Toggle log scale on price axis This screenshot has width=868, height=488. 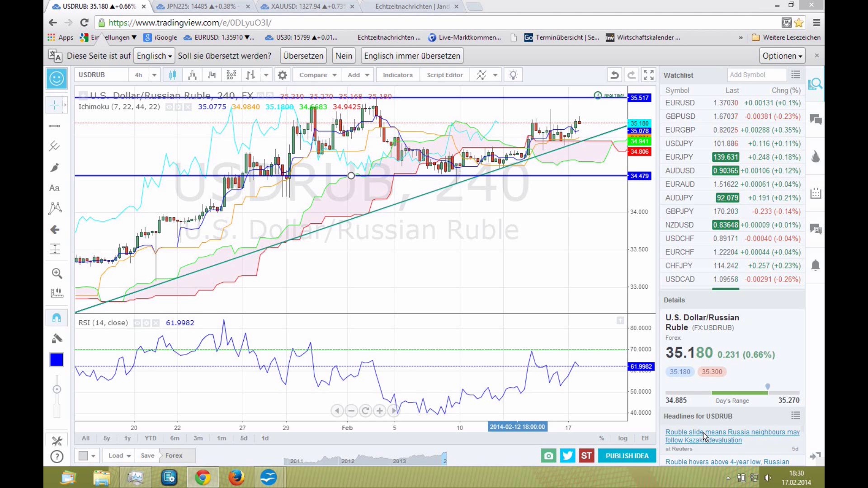[623, 438]
